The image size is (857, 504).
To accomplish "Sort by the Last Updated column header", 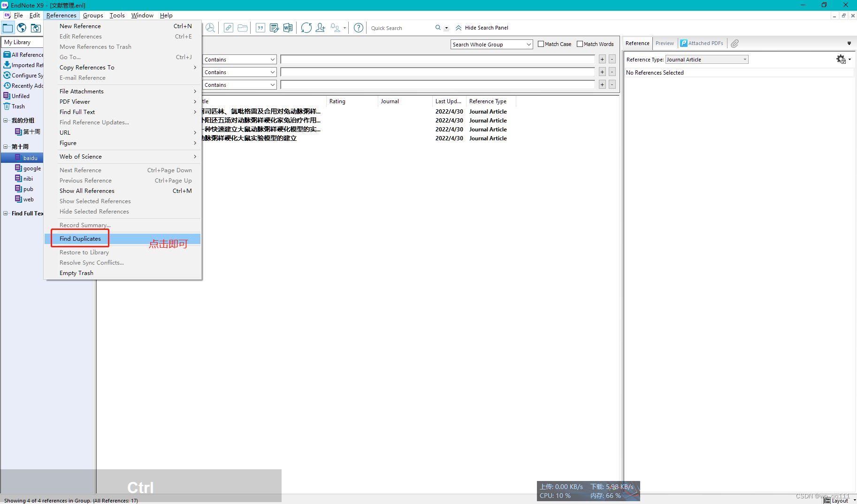I will [x=449, y=101].
